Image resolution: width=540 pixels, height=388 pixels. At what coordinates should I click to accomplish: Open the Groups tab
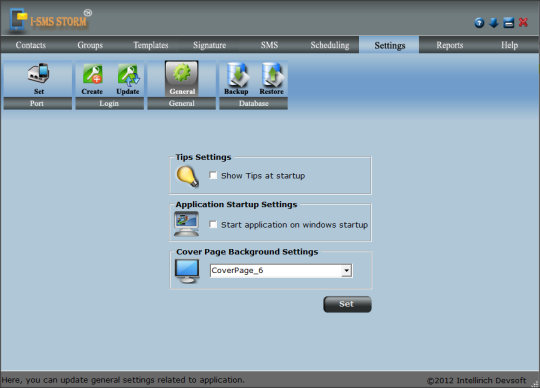90,45
